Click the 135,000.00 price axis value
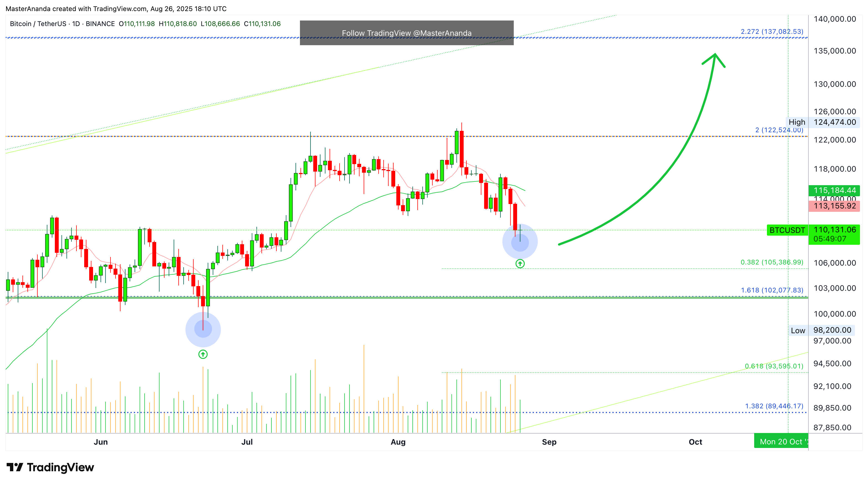Image resolution: width=868 pixels, height=484 pixels. 835,51
